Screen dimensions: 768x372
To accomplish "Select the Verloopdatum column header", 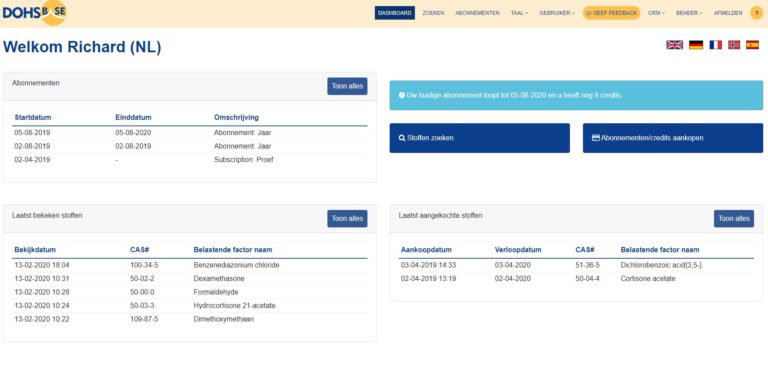I will point(518,250).
